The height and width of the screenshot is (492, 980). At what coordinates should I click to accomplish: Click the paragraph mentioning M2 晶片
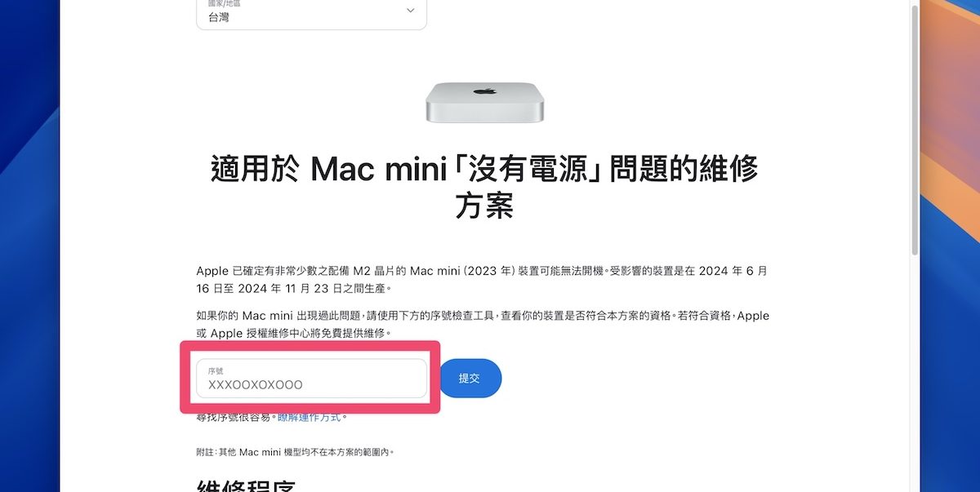pos(482,279)
